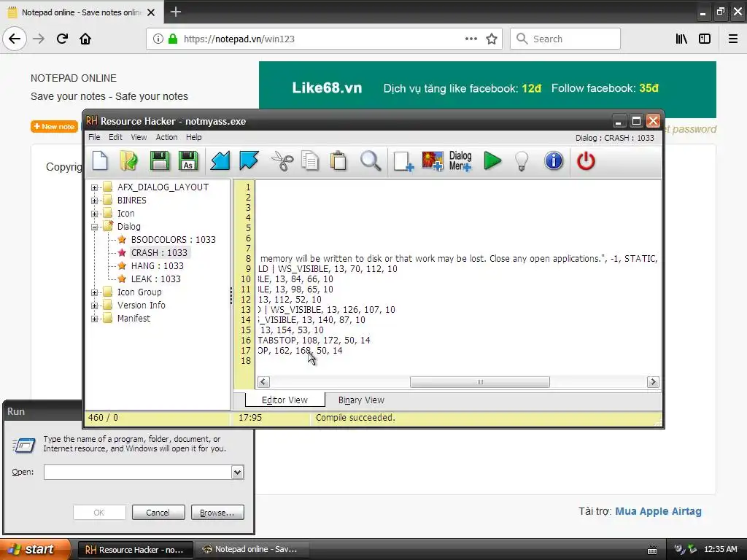Click the clipboard Paste icon
747x560 pixels.
pos(338,161)
